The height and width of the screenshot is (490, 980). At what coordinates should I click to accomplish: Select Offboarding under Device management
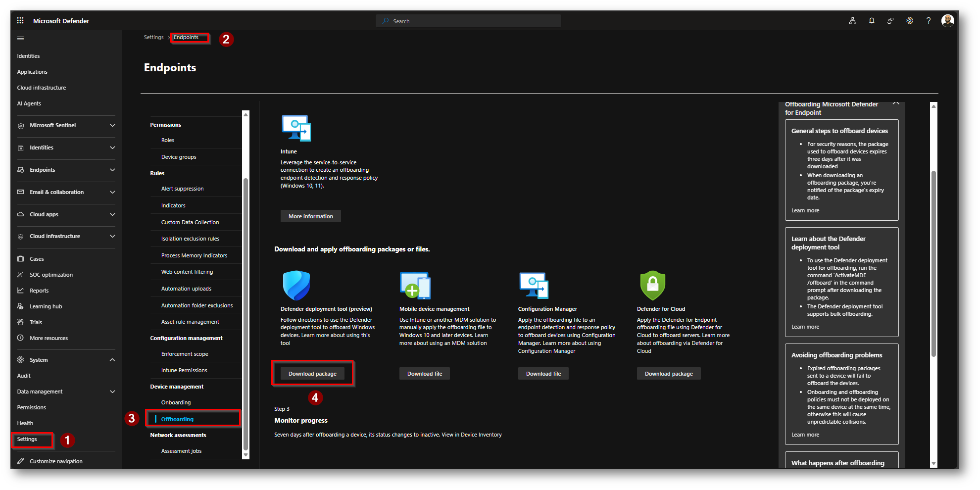pyautogui.click(x=177, y=419)
